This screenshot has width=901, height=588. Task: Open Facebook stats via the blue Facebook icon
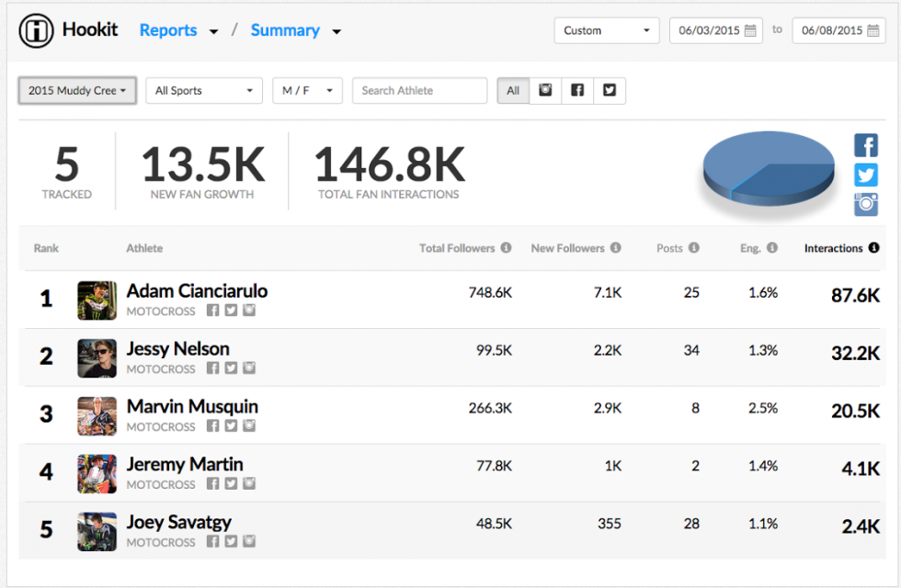865,145
